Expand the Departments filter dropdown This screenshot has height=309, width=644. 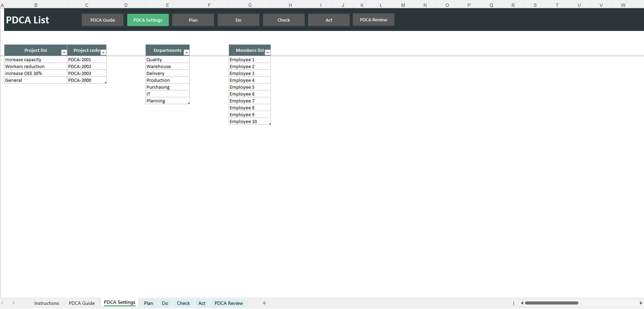(x=186, y=53)
